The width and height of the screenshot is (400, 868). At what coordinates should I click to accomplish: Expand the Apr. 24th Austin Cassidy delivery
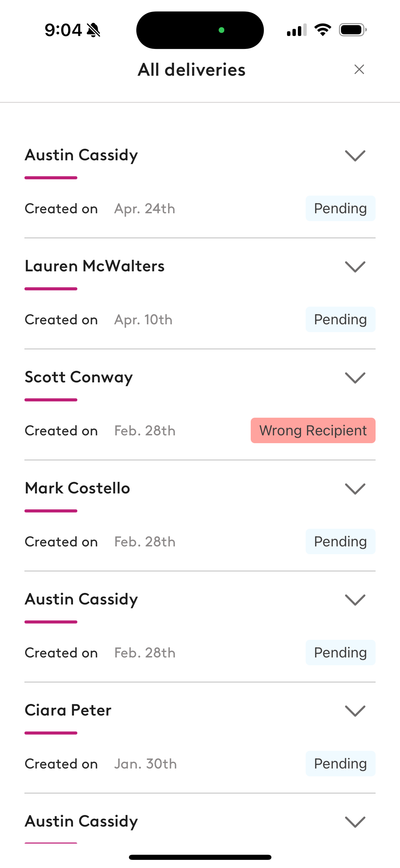355,156
